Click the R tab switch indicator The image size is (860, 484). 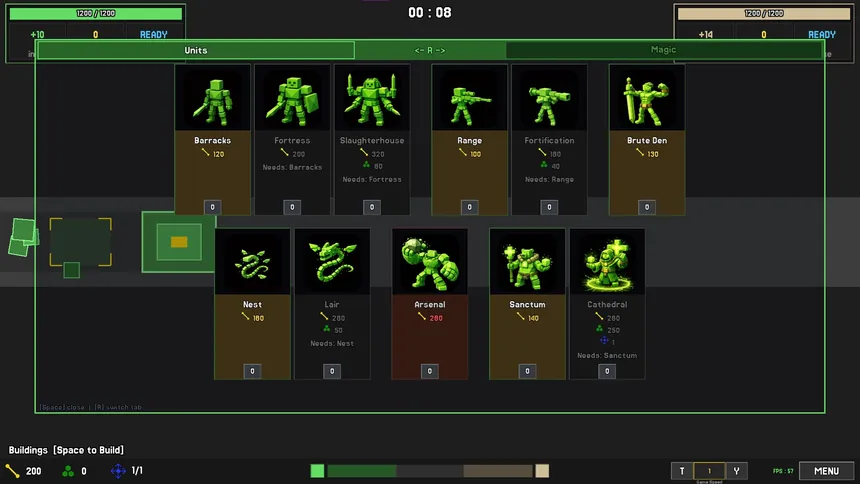(430, 50)
